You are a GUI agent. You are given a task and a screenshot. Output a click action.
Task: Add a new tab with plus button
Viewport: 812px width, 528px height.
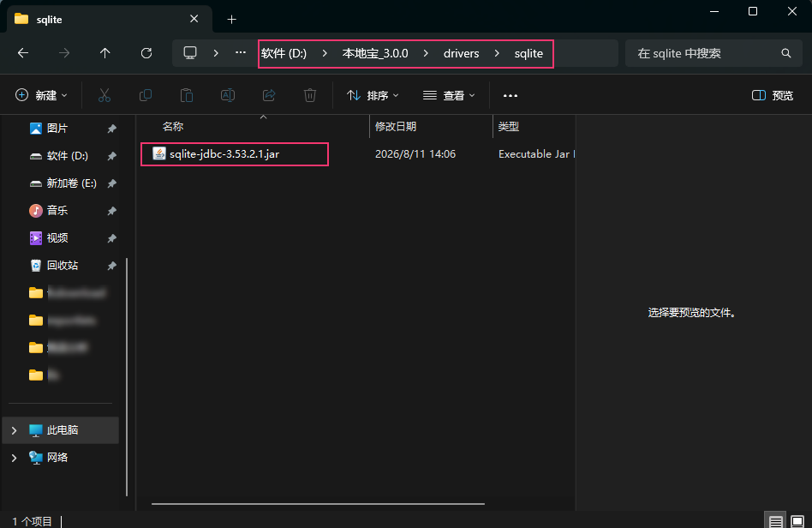click(x=231, y=19)
